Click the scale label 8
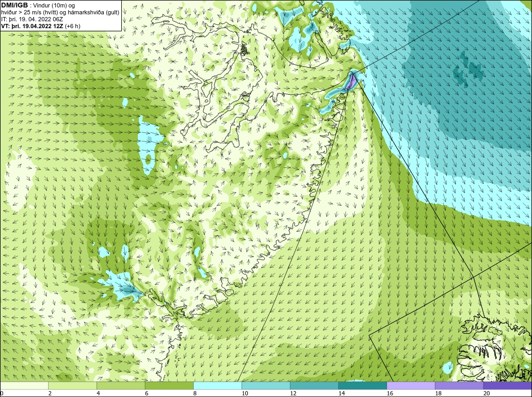This screenshot has width=532, height=397. click(x=195, y=393)
